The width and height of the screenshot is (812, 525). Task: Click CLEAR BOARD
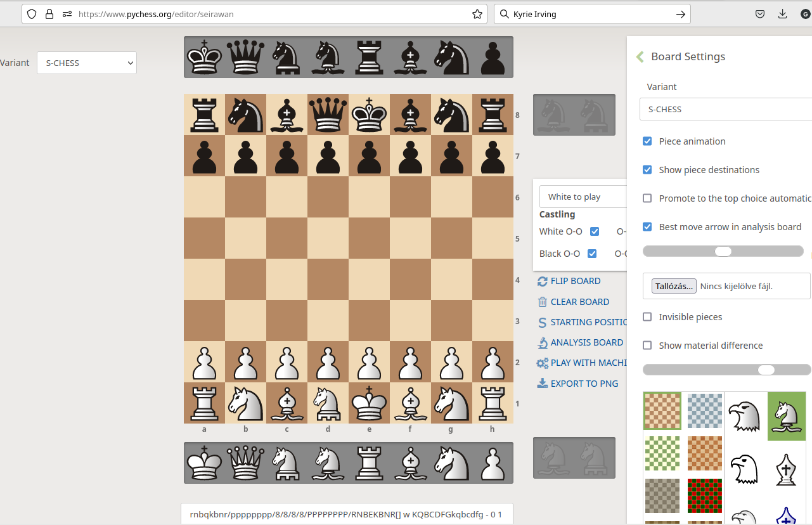(x=573, y=302)
